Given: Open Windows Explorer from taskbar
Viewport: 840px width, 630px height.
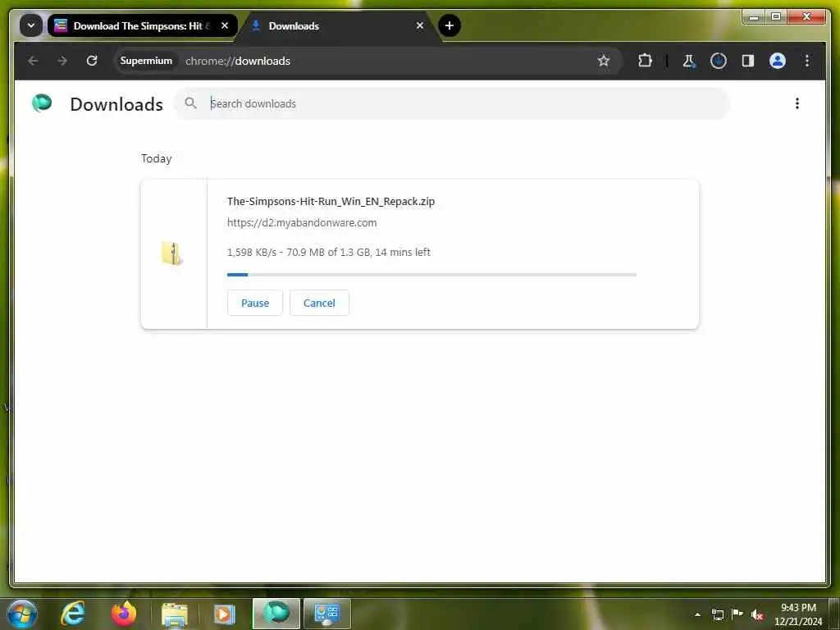Looking at the screenshot, I should click(x=175, y=614).
